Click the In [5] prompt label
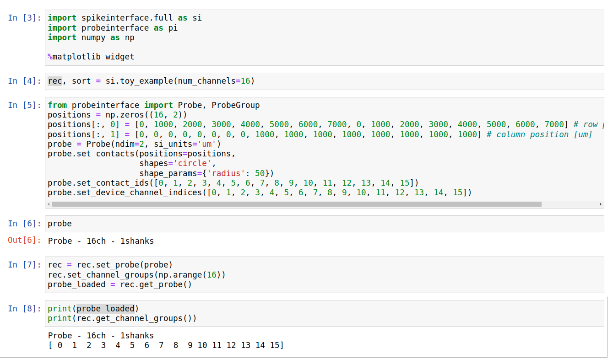This screenshot has height=364, width=613. [25, 105]
